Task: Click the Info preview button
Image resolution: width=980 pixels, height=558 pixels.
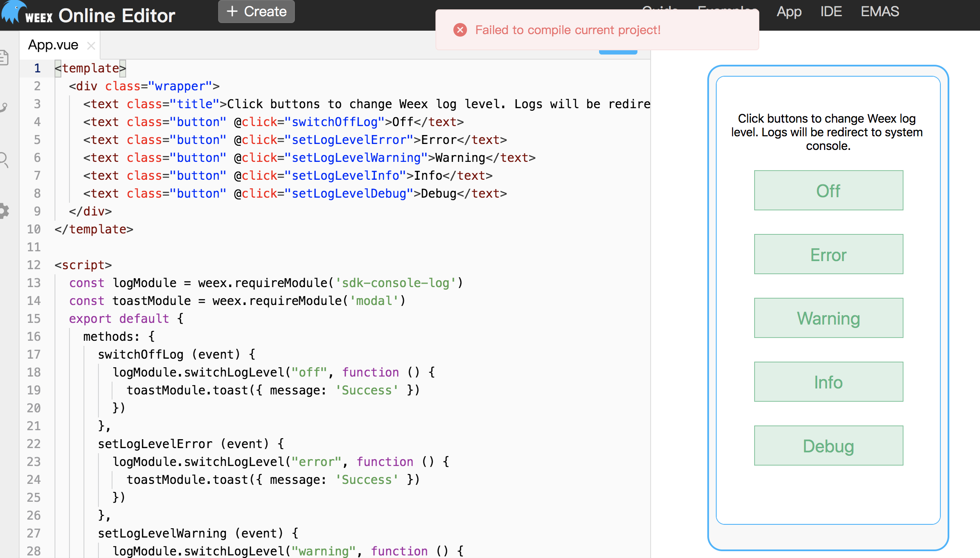Action: [x=828, y=382]
